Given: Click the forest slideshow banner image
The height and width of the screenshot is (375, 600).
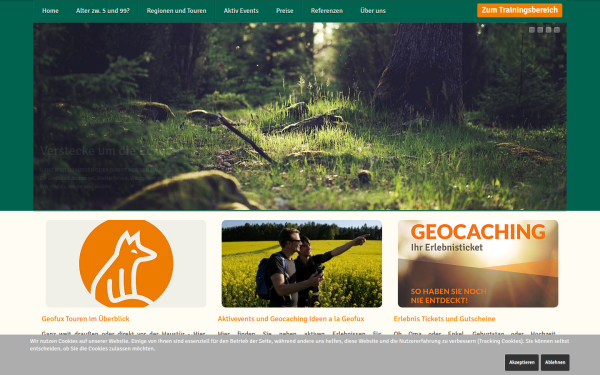Looking at the screenshot, I should [300, 116].
